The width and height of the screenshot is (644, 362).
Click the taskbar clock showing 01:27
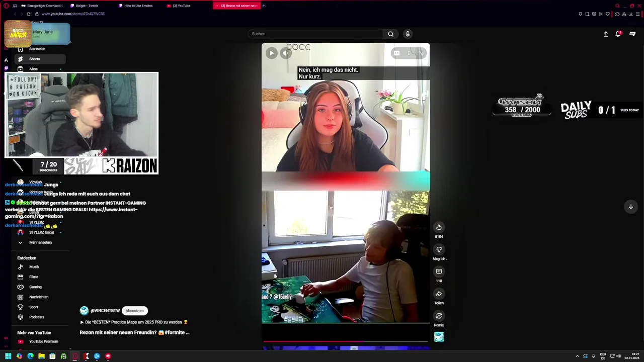[x=631, y=356]
